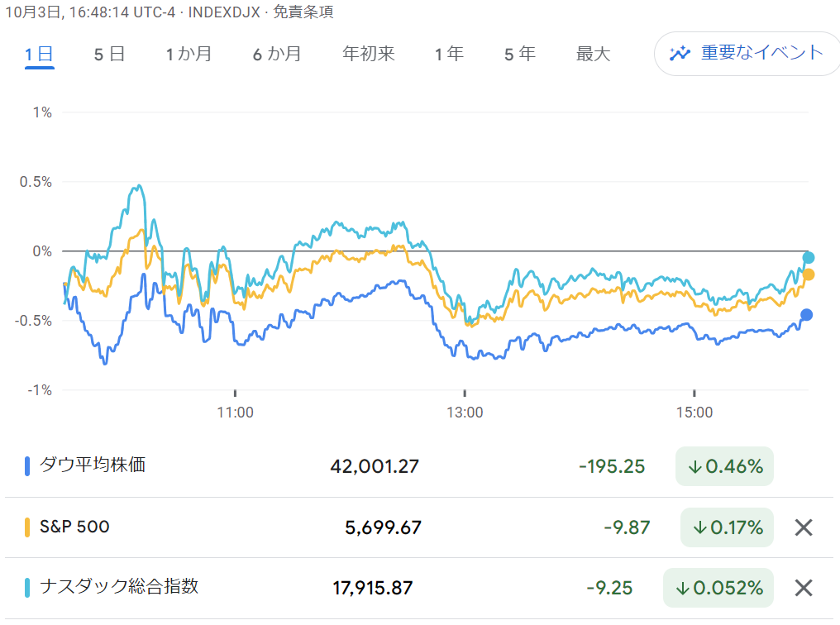Select the 最大 range tab
This screenshot has height=625, width=840.
pos(593,54)
